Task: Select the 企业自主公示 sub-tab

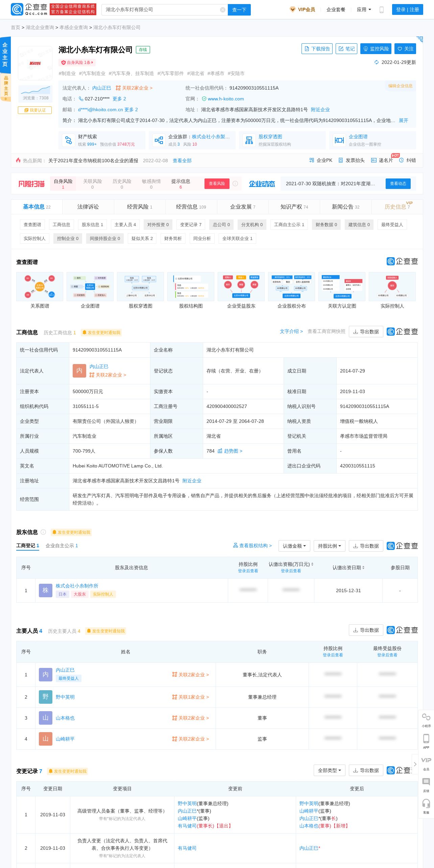Action: tap(62, 546)
